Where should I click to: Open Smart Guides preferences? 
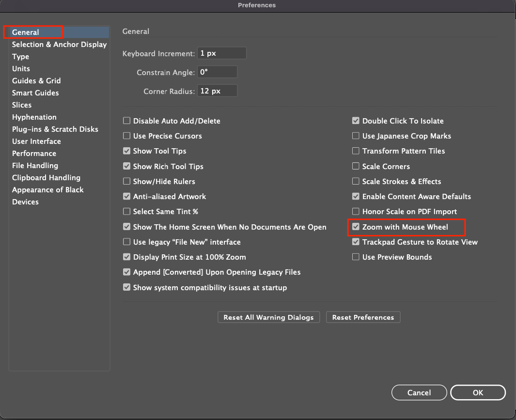click(35, 93)
